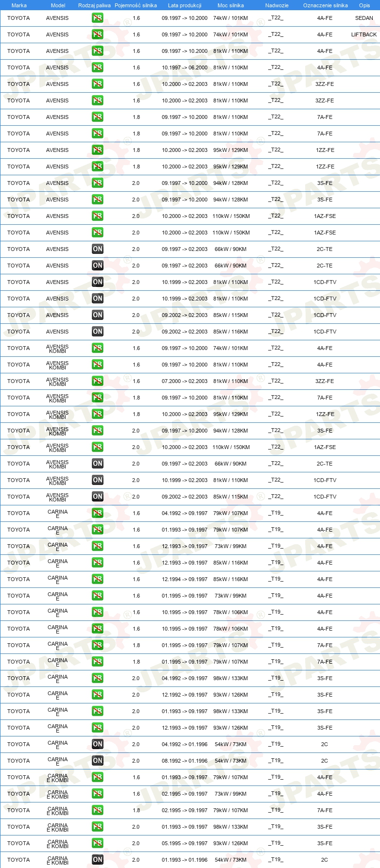The width and height of the screenshot is (380, 868).
Task: Click petrol icon in Carina E 12.1993 73kW / 99KM row
Action: pos(98,546)
